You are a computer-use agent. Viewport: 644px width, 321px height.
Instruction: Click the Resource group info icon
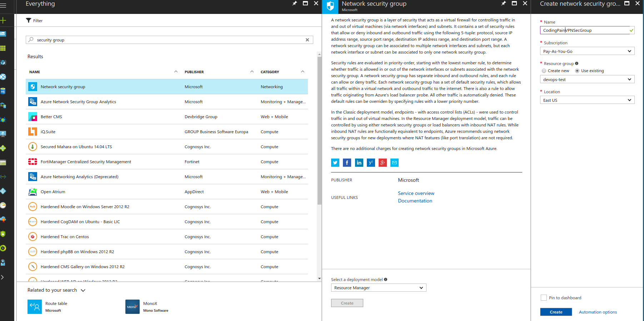pos(576,64)
